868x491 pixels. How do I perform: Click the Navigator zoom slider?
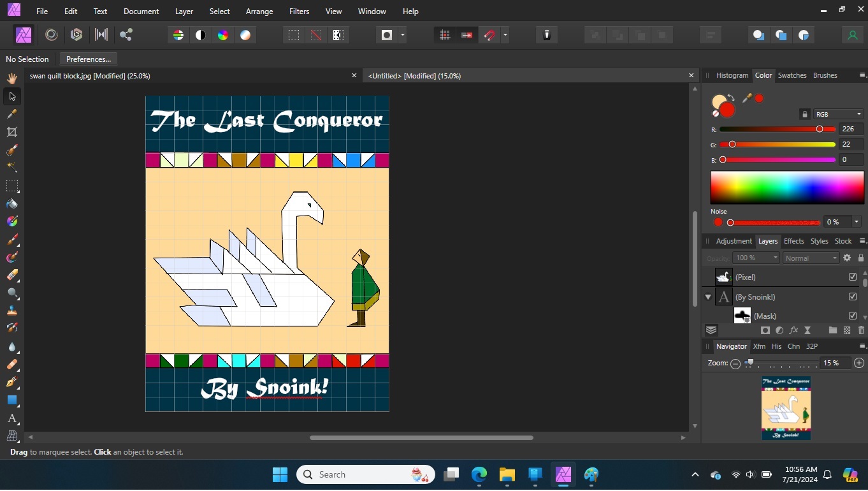tap(781, 363)
